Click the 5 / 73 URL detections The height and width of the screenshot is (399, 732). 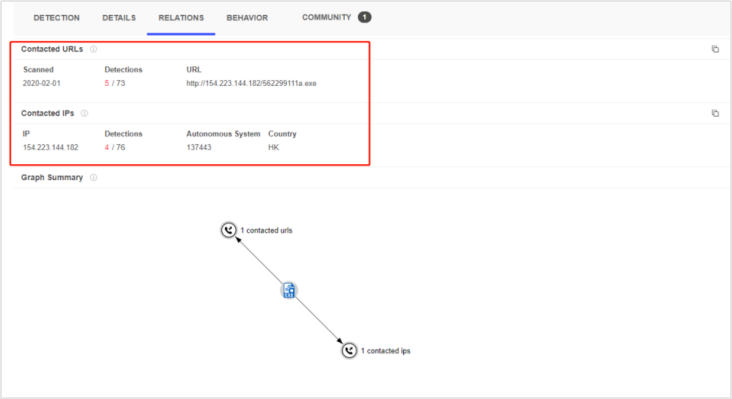pos(115,83)
